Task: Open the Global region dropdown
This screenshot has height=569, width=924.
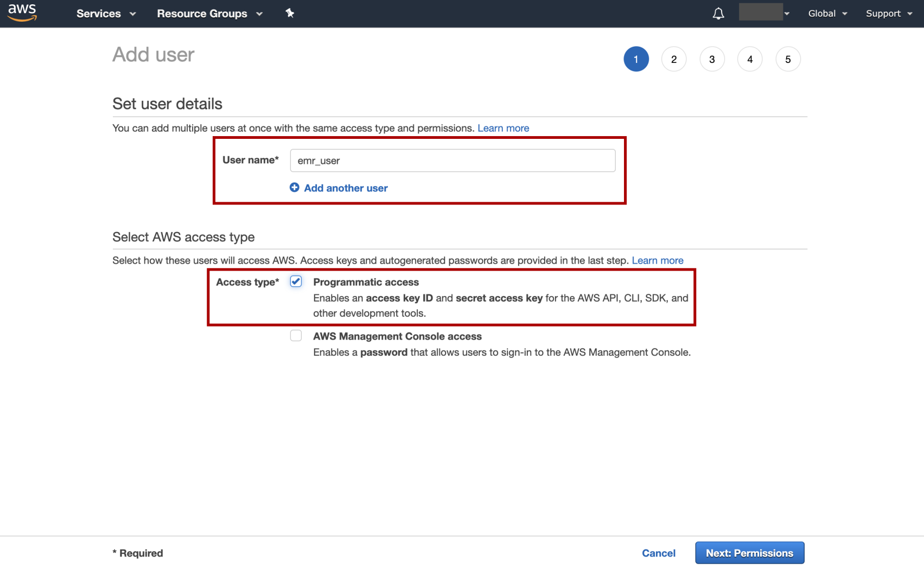Action: point(827,14)
